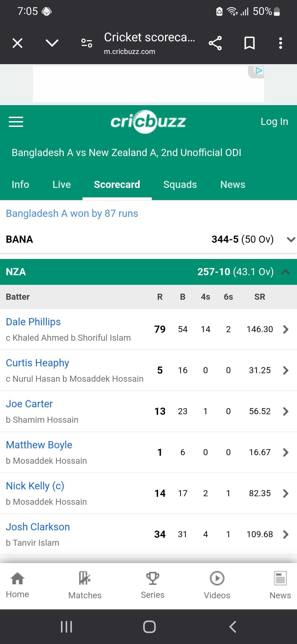Minimize custom tab with down chevron

pyautogui.click(x=52, y=43)
